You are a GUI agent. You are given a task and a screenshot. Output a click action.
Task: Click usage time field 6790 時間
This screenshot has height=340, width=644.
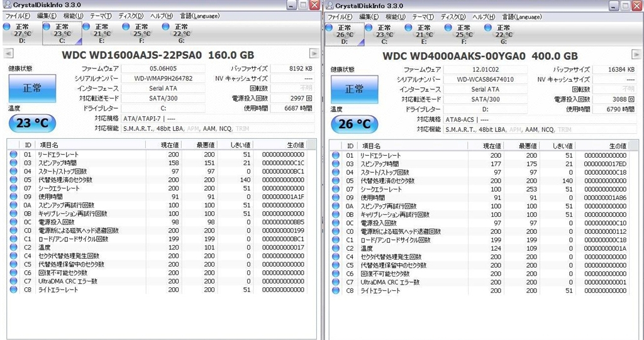pos(614,109)
